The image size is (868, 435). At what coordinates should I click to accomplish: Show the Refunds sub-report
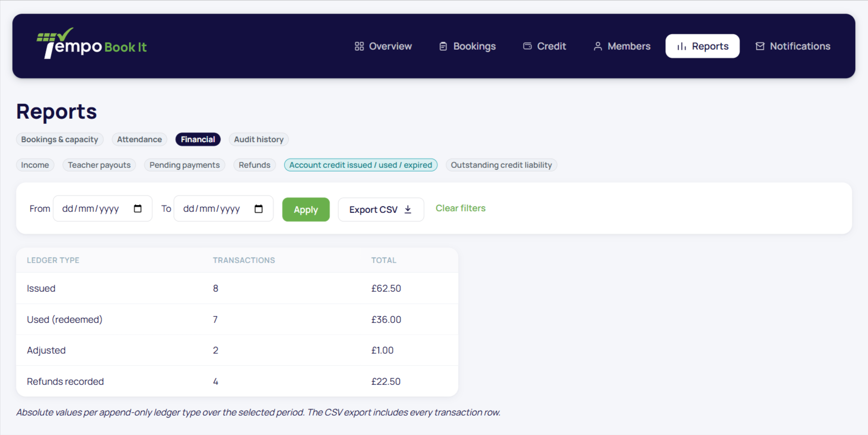pos(254,165)
